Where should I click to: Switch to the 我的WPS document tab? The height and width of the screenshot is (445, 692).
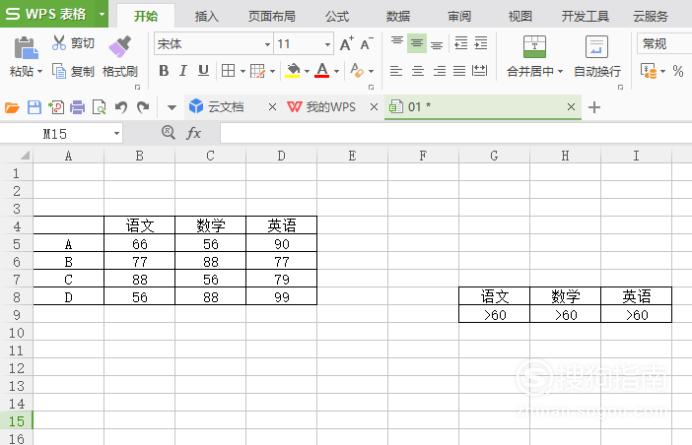click(331, 107)
